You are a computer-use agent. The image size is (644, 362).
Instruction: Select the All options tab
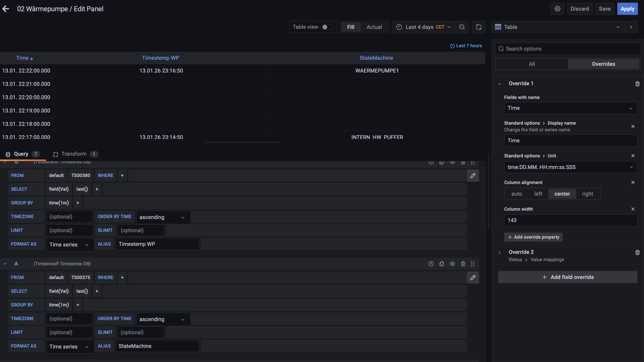[x=532, y=64]
